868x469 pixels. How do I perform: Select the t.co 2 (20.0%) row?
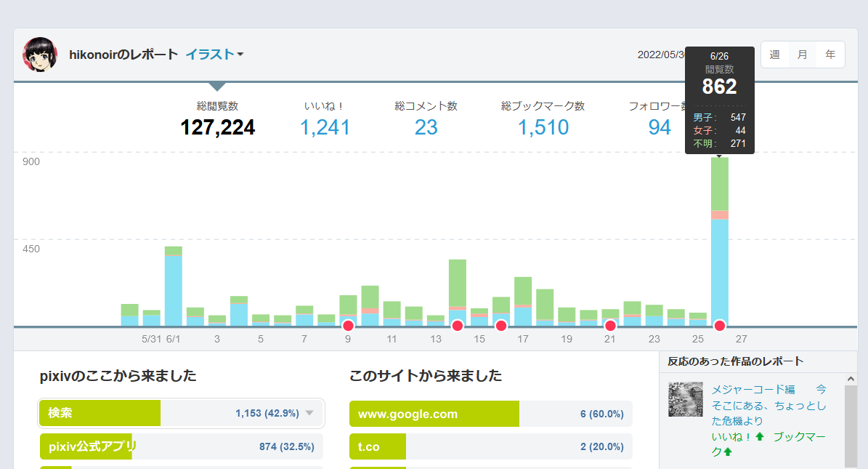(x=490, y=446)
